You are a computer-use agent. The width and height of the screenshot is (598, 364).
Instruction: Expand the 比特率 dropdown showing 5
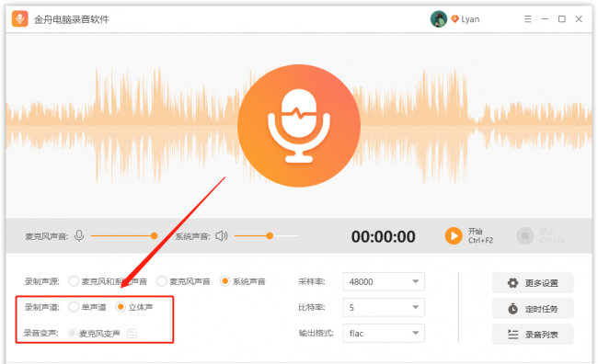tap(384, 307)
